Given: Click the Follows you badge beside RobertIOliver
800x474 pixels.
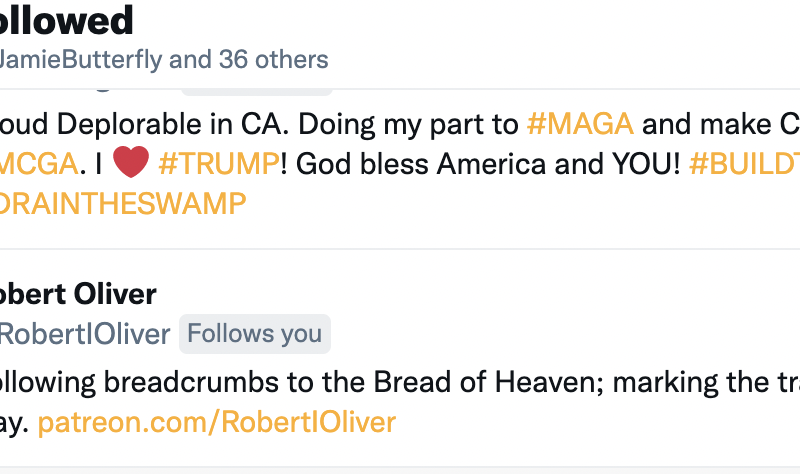Looking at the screenshot, I should point(255,334).
